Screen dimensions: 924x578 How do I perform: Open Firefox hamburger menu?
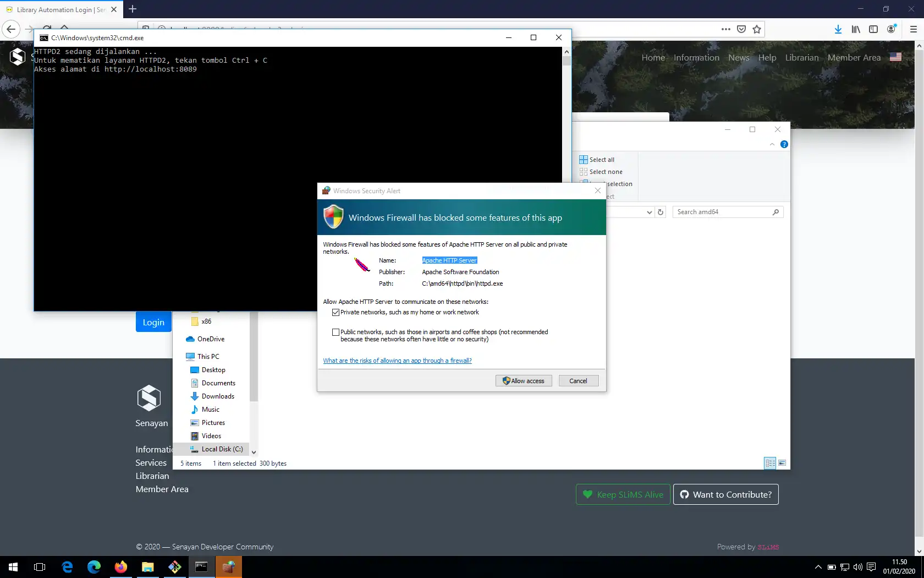click(914, 29)
